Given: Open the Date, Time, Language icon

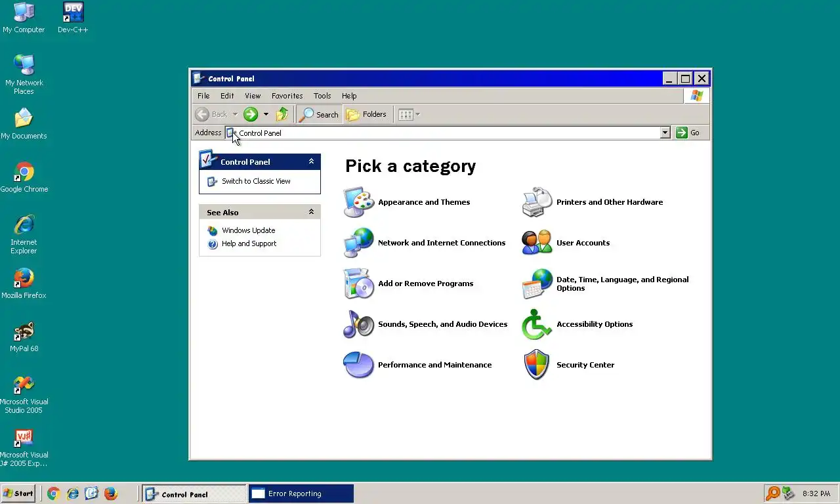Looking at the screenshot, I should (537, 283).
